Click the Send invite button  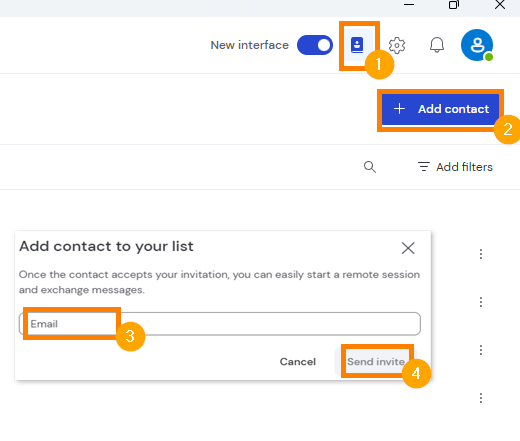click(x=376, y=362)
